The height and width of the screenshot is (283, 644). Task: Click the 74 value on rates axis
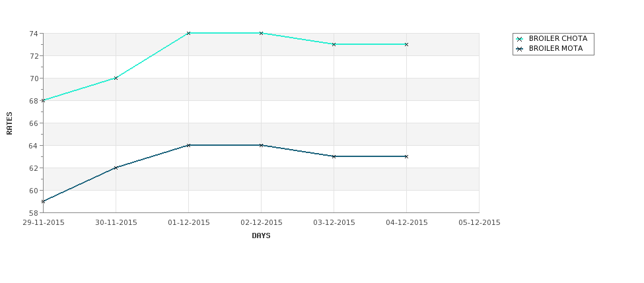[34, 34]
